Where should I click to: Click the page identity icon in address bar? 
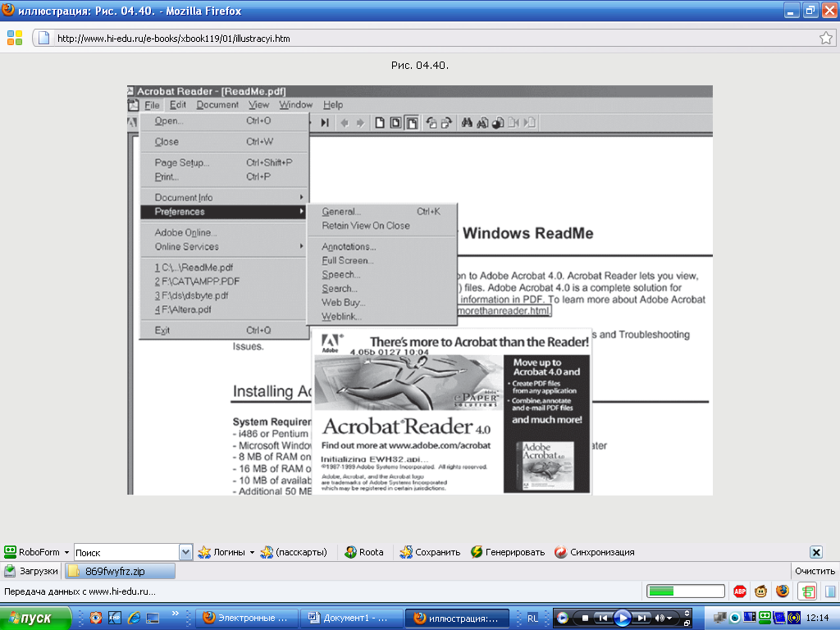coord(44,38)
